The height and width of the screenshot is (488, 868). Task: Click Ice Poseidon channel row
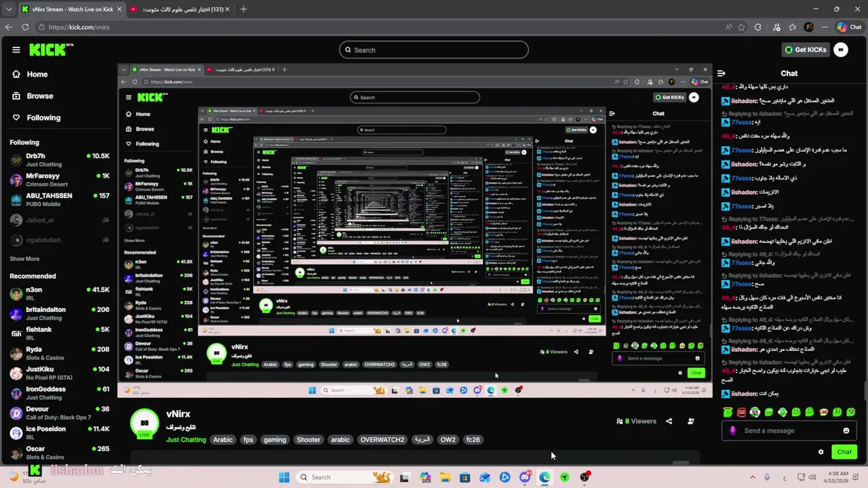click(59, 432)
